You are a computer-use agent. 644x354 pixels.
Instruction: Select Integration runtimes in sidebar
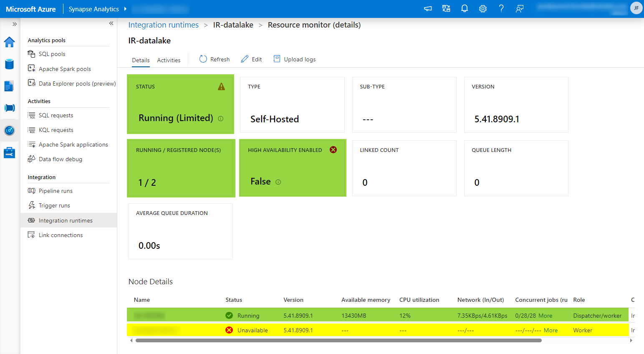tap(68, 220)
